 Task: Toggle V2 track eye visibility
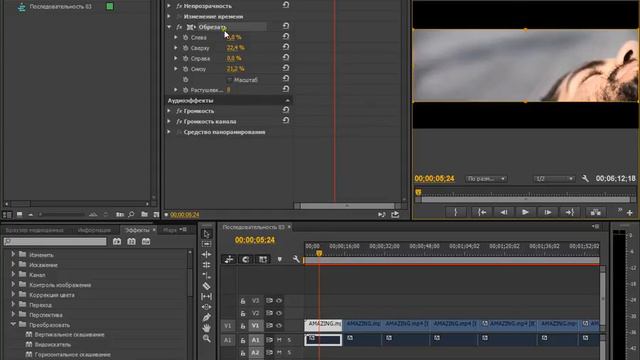pos(279,313)
